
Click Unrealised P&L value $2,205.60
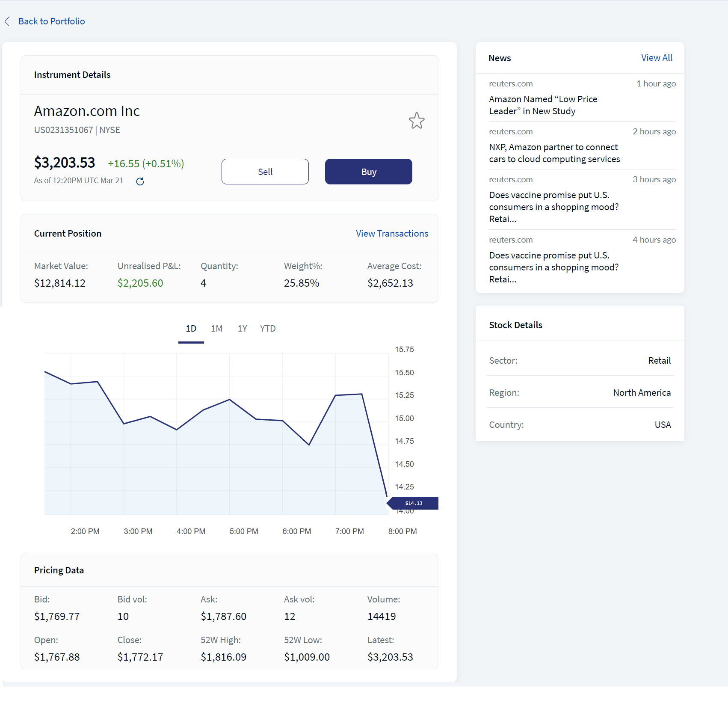140,283
